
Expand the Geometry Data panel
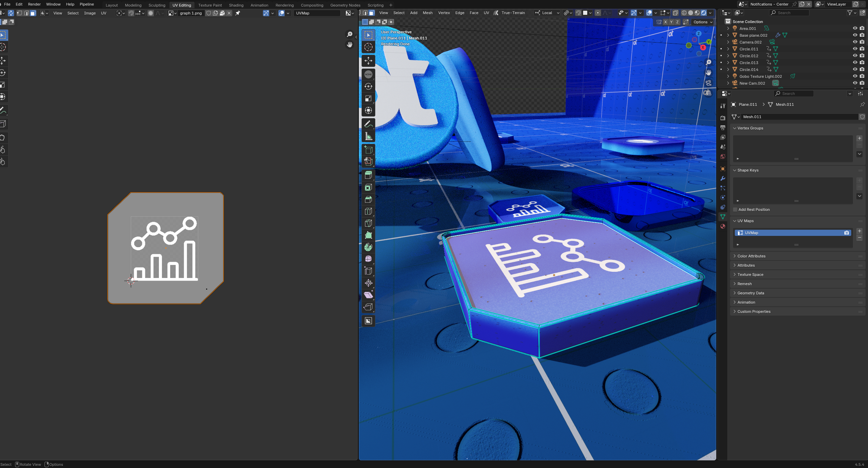pos(750,293)
